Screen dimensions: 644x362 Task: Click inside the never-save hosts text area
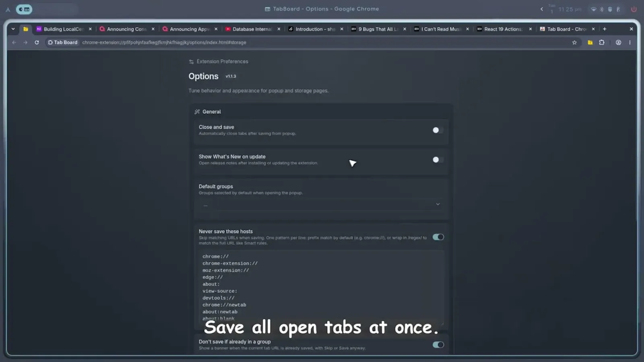click(321, 288)
